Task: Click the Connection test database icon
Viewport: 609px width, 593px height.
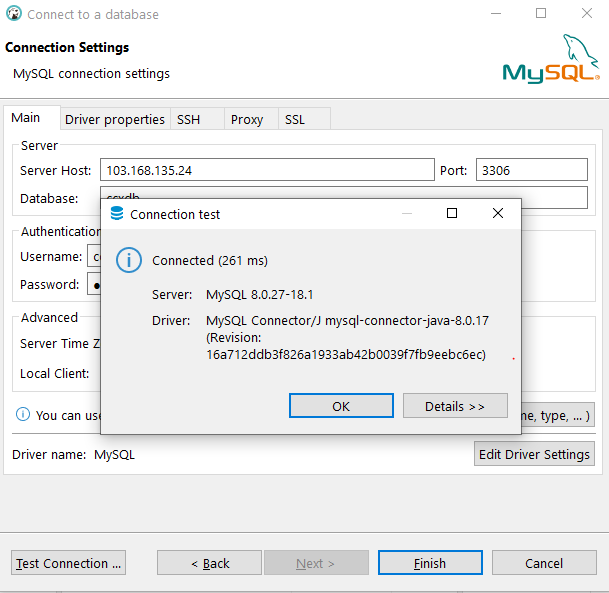Action: click(x=117, y=214)
